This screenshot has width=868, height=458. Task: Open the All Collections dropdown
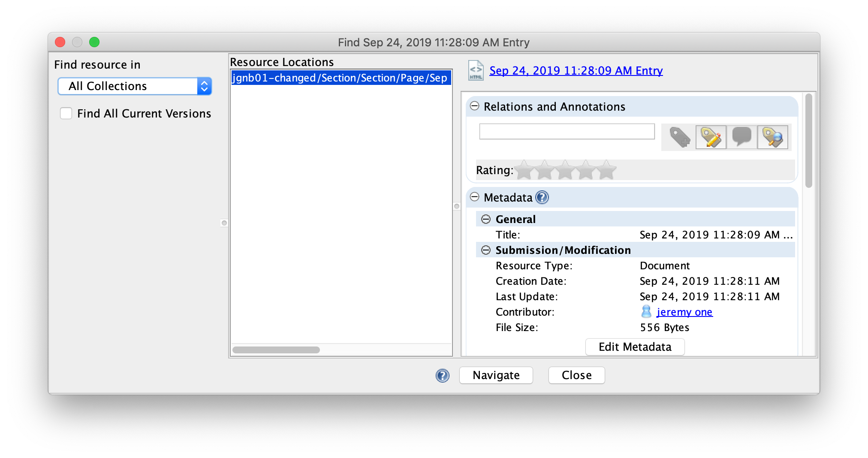(135, 86)
